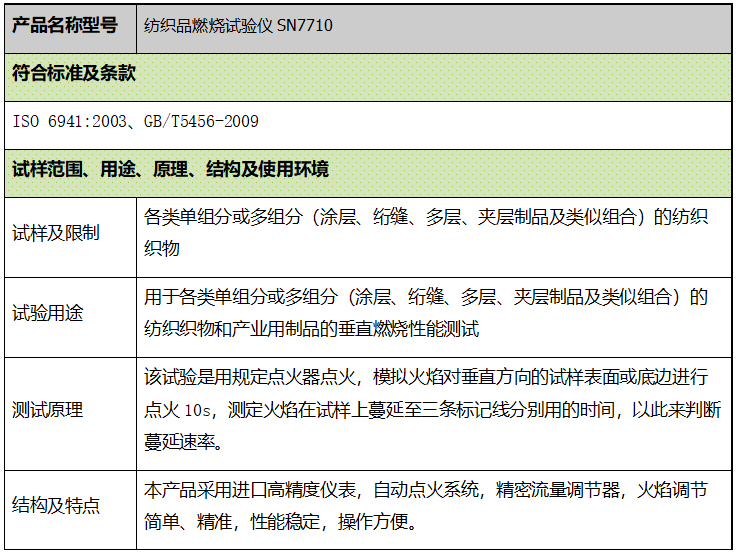Click the "试样范围、用途、原理、结构及使用环境" section header
The width and height of the screenshot is (738, 552).
coord(170,169)
